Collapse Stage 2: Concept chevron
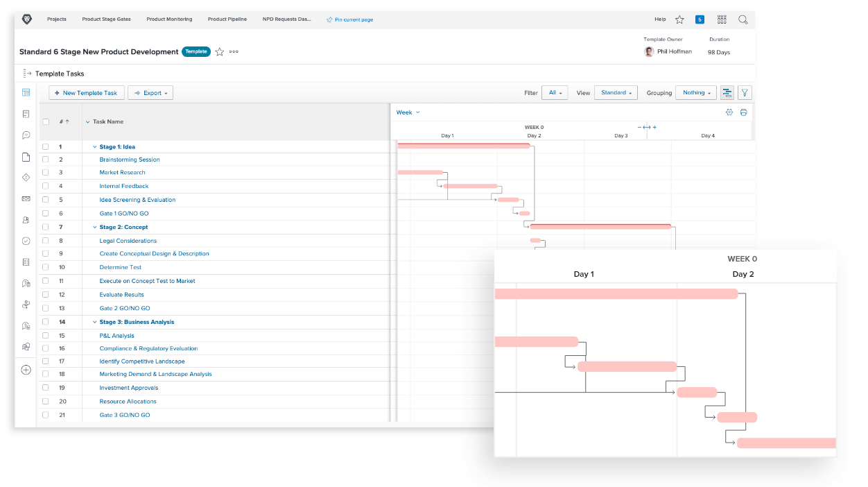This screenshot has height=487, width=868. click(94, 227)
